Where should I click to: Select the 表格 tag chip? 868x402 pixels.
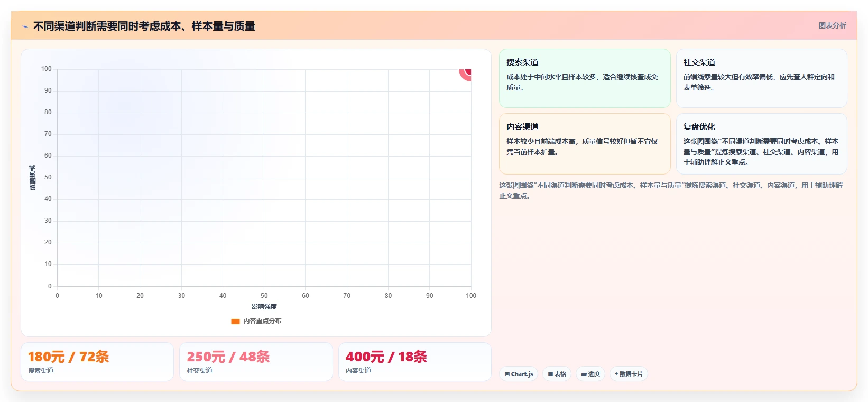click(x=557, y=374)
